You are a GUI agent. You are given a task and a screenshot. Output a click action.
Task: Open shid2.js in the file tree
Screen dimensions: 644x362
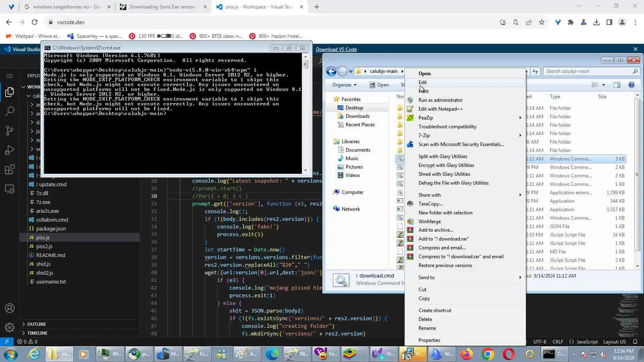point(44,273)
